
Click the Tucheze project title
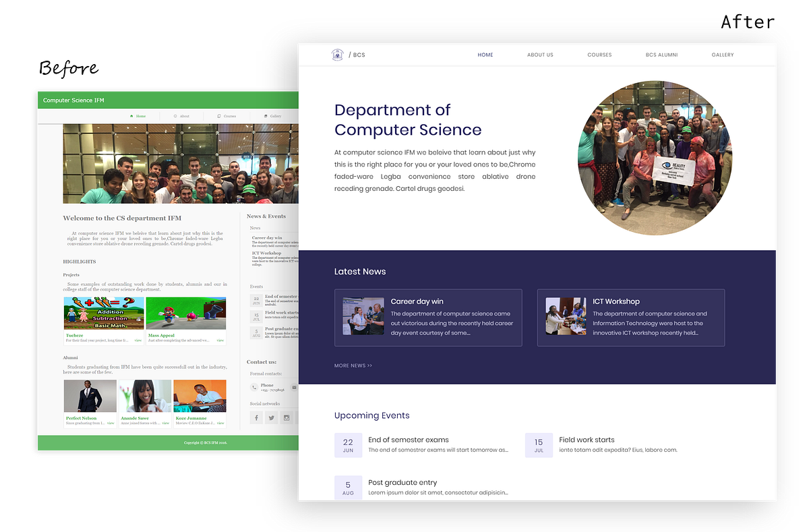coord(75,335)
